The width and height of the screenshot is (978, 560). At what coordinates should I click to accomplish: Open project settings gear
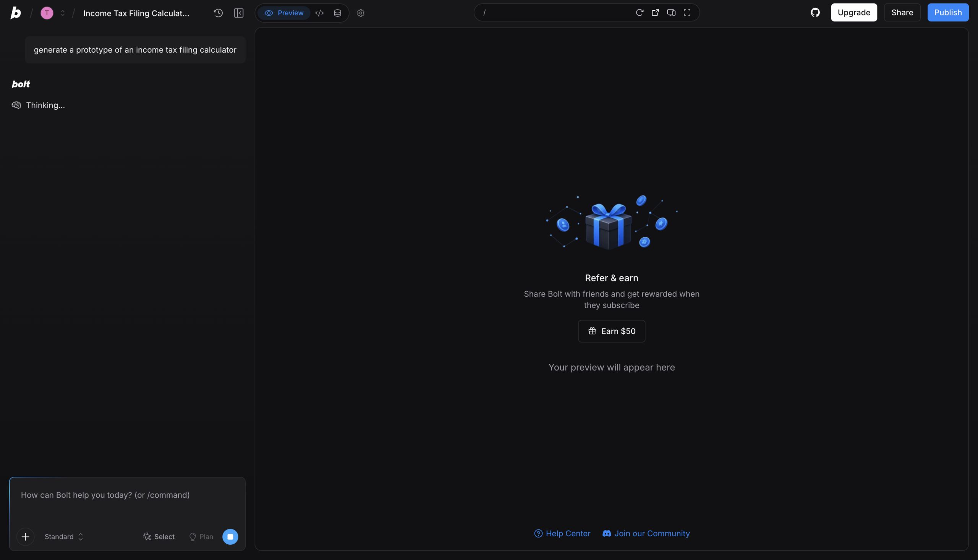coord(361,13)
